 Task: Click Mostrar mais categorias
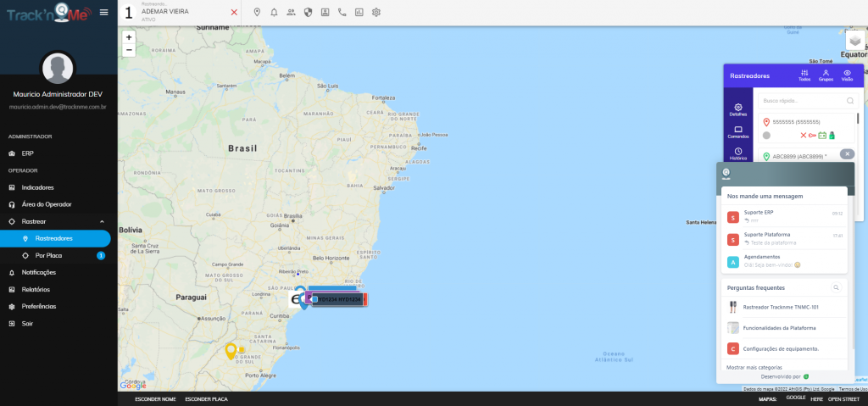coord(754,367)
